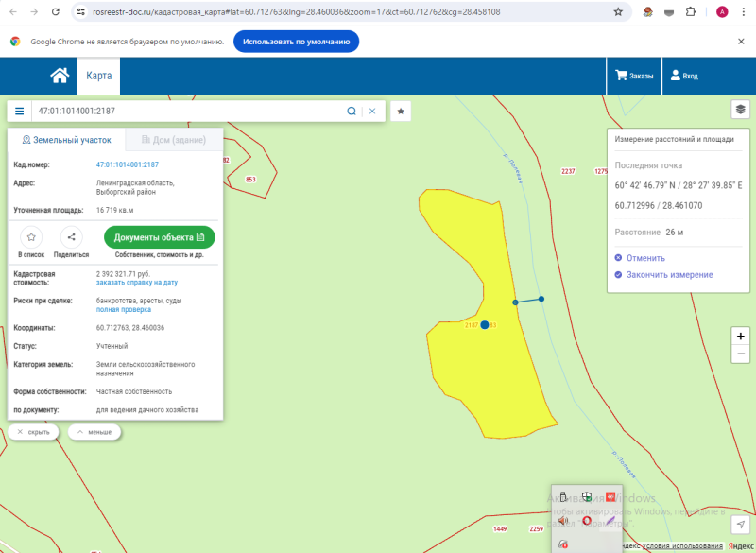The width and height of the screenshot is (756, 553).
Task: Open the hamburger menu beside search
Action: pos(19,112)
